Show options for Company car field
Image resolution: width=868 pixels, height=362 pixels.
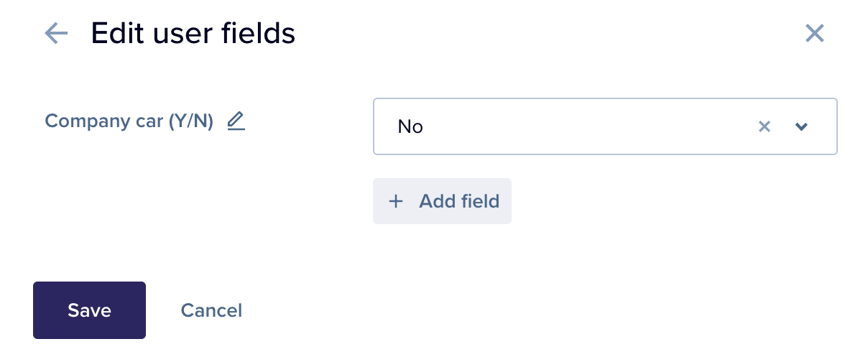802,126
